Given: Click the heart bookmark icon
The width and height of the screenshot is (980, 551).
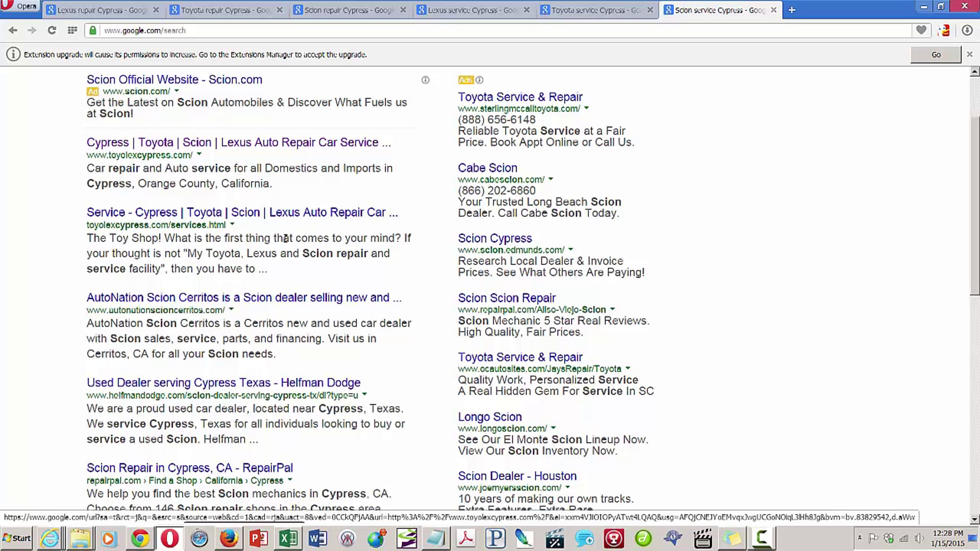Looking at the screenshot, I should [921, 30].
